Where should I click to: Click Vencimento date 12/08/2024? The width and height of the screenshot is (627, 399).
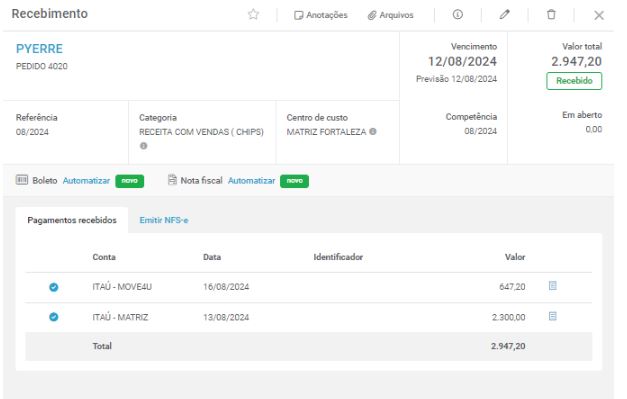(x=462, y=62)
